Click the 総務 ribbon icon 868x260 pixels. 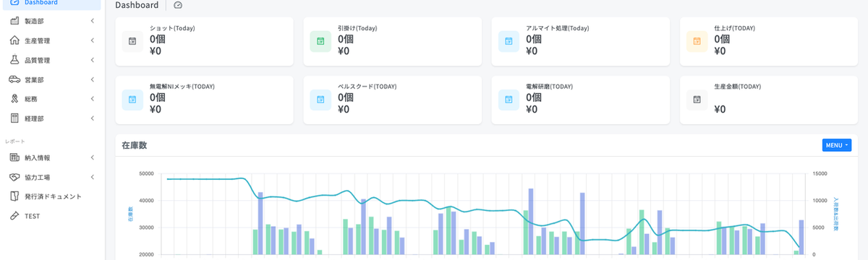pos(14,99)
